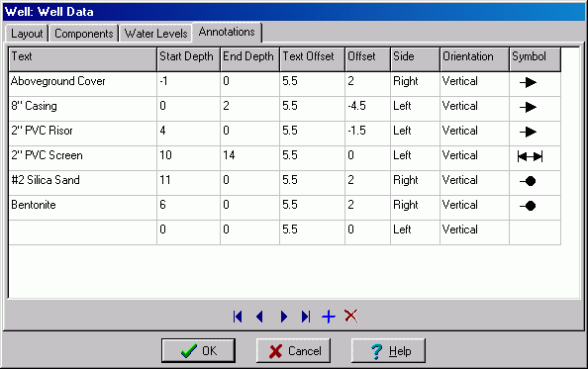Select Text Offset 5.5 for Aboveground Cover
Image resolution: width=588 pixels, height=369 pixels.
[312, 84]
